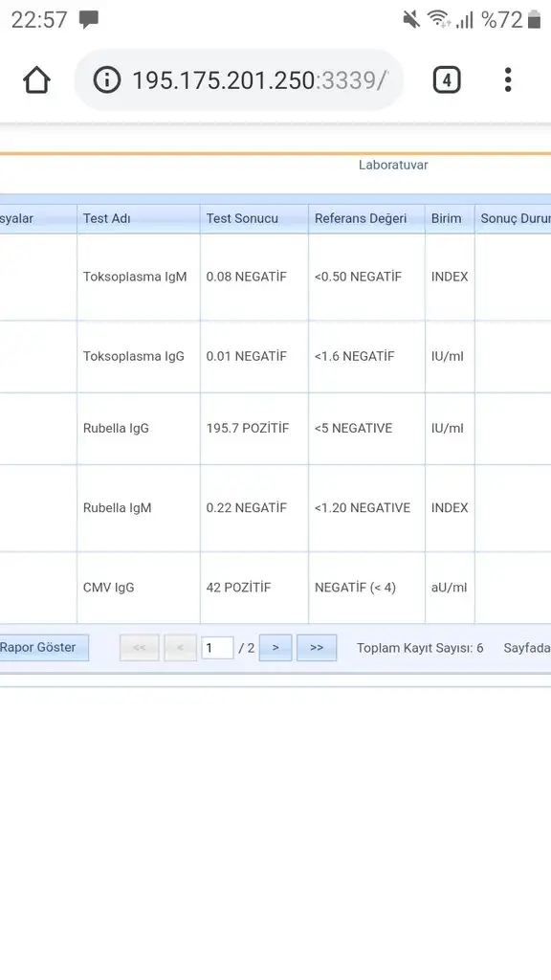Click result 42 POZİTİF
Viewport: 551px width, 980px height.
[238, 588]
